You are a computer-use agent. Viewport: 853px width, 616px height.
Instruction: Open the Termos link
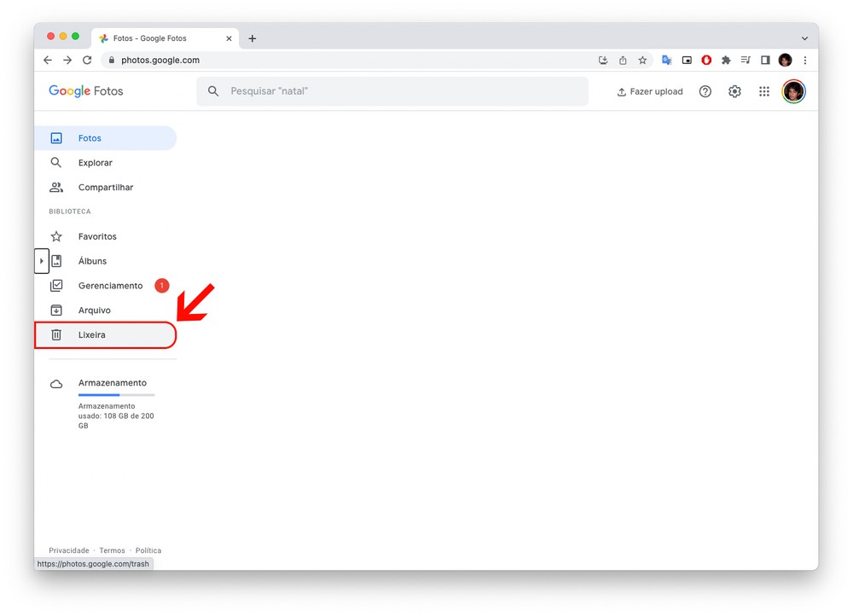point(112,550)
